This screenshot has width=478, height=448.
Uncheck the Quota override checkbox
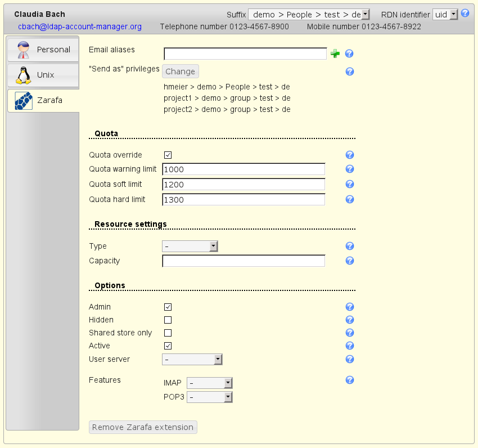(168, 155)
